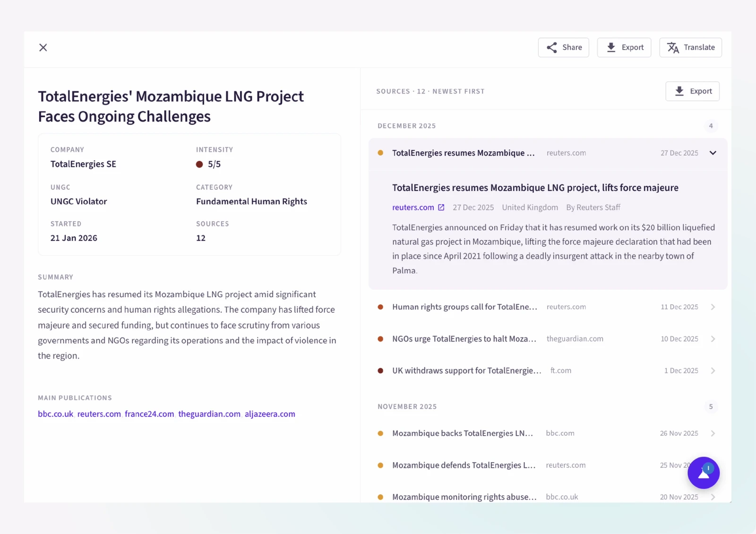Click 'Fundamental Human Rights' category value
756x534 pixels.
pyautogui.click(x=251, y=202)
